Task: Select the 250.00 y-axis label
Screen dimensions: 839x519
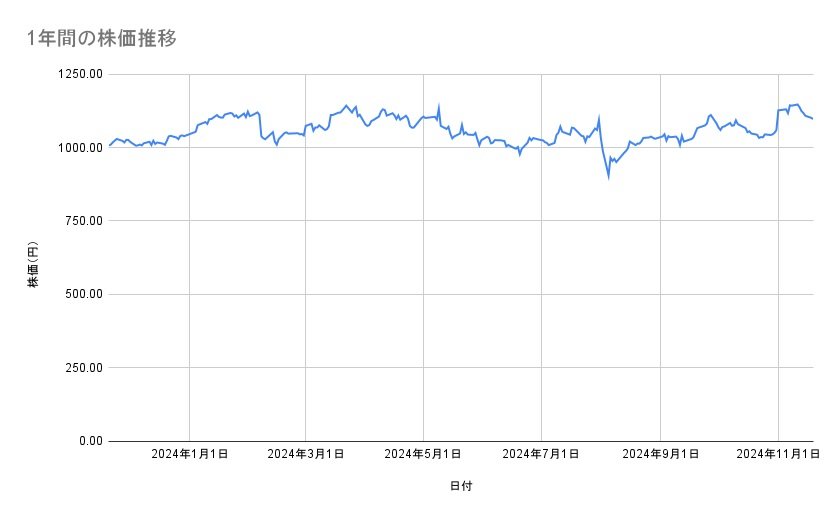Action: (81, 367)
